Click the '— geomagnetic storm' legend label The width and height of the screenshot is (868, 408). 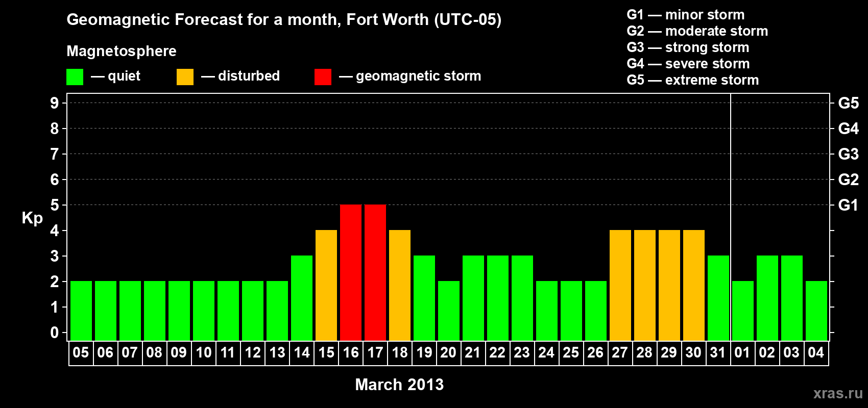click(410, 76)
